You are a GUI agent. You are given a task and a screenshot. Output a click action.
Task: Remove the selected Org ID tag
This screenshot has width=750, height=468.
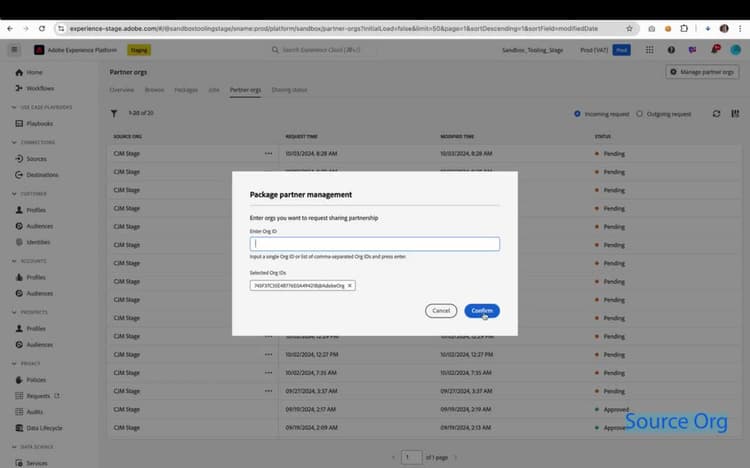350,286
